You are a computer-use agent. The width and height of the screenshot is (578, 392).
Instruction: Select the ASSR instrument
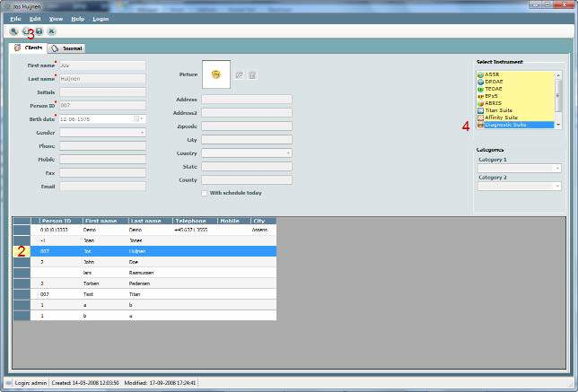click(x=515, y=74)
